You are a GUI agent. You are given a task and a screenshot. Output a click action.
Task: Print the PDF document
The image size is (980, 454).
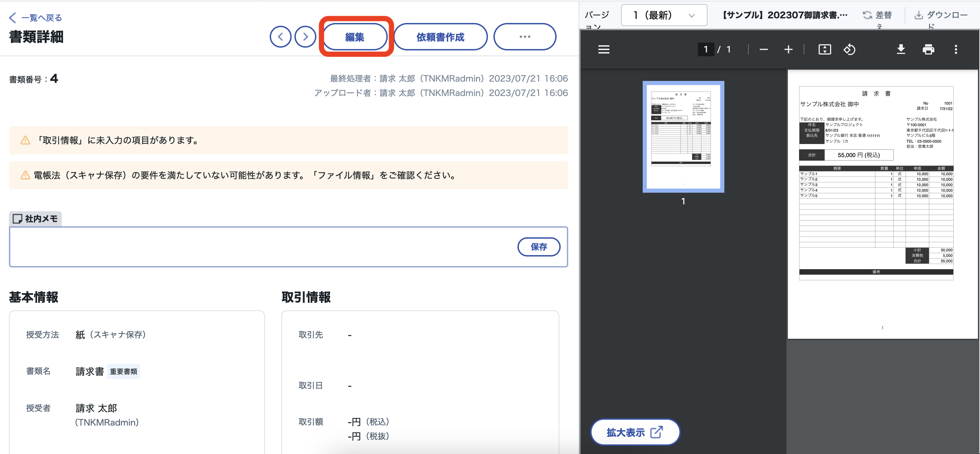point(928,49)
